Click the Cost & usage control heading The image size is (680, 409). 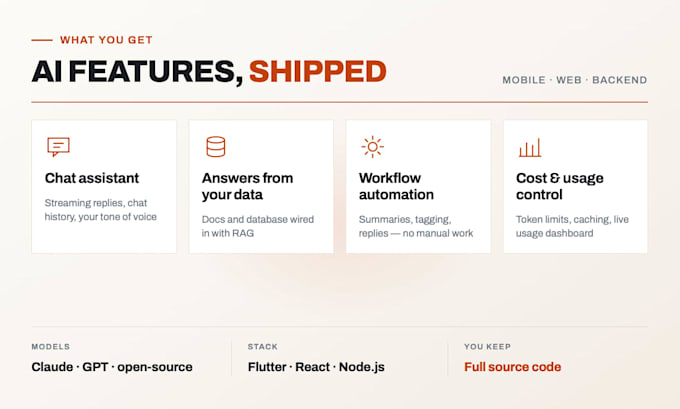[x=559, y=186]
